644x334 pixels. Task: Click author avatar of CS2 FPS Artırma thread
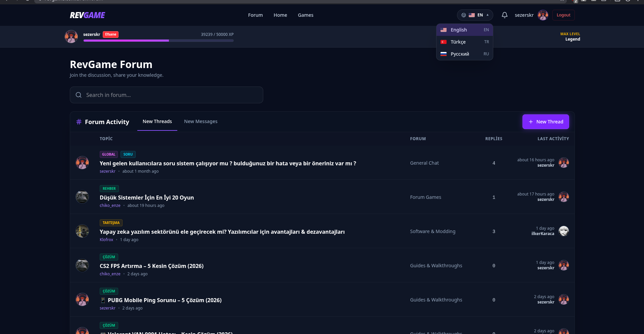82,265
